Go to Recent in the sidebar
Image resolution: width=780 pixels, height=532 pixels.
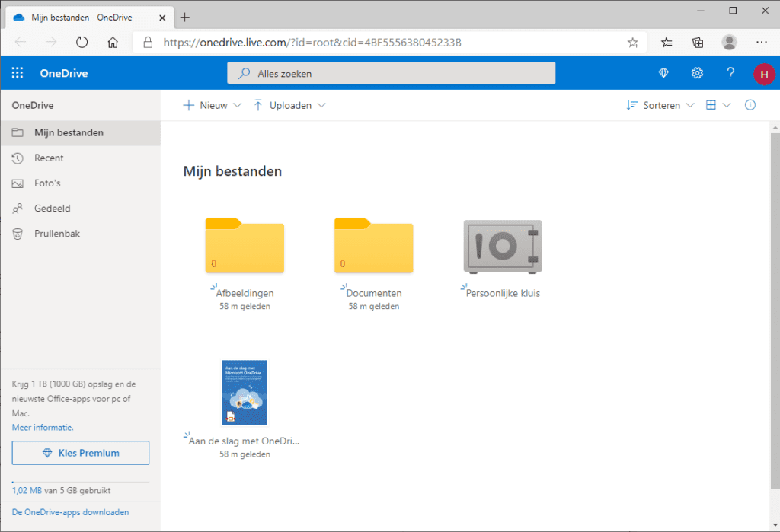[81, 158]
